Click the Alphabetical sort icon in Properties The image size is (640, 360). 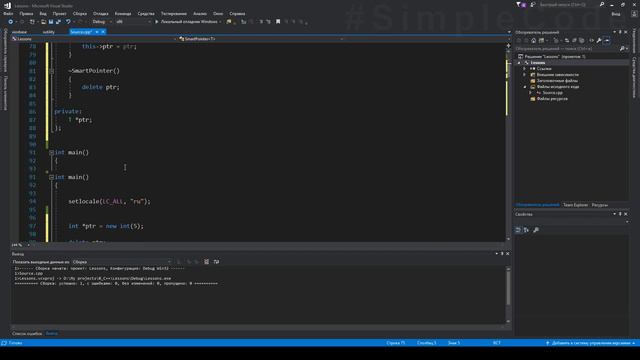click(x=527, y=230)
